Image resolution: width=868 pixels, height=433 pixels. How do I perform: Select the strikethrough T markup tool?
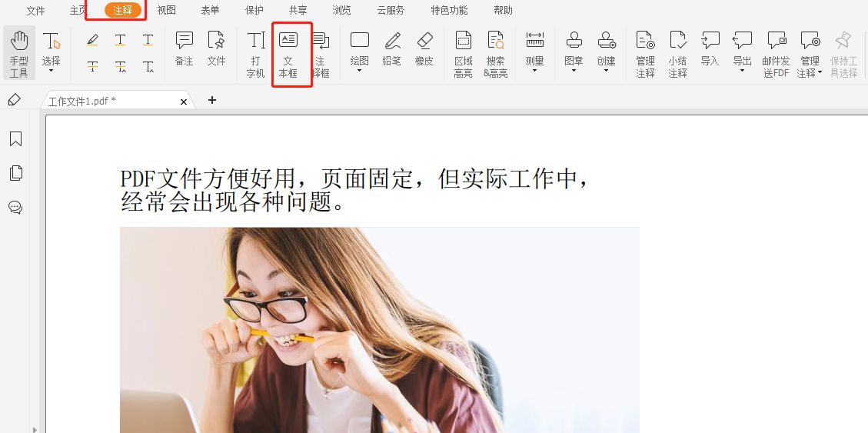tap(92, 66)
